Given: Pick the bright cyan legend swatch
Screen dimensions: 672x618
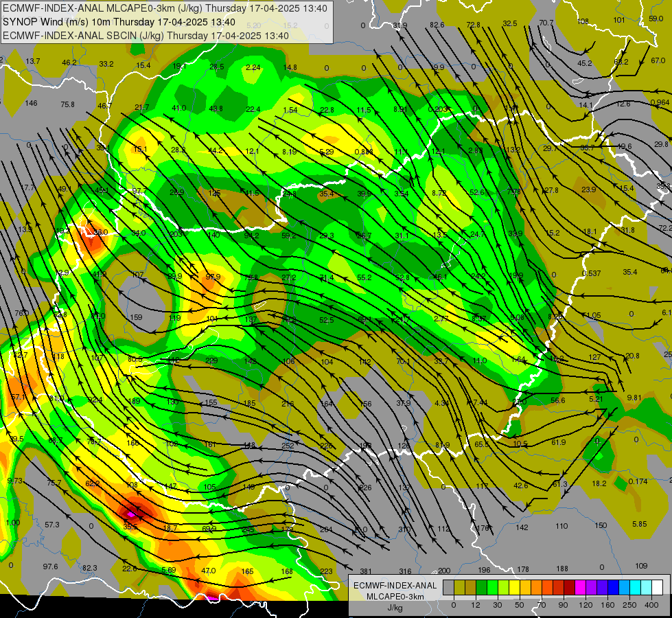Looking at the screenshot, I should (636, 587).
